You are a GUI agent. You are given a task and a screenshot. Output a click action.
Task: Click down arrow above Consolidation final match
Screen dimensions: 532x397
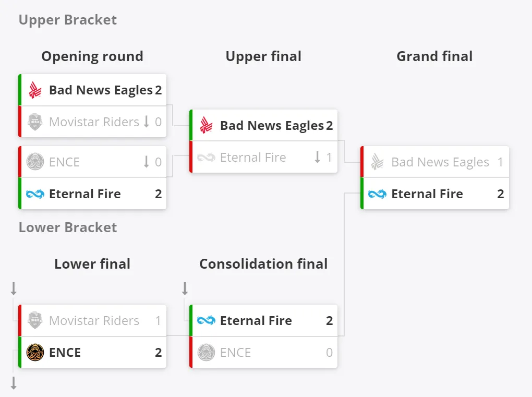coord(185,289)
